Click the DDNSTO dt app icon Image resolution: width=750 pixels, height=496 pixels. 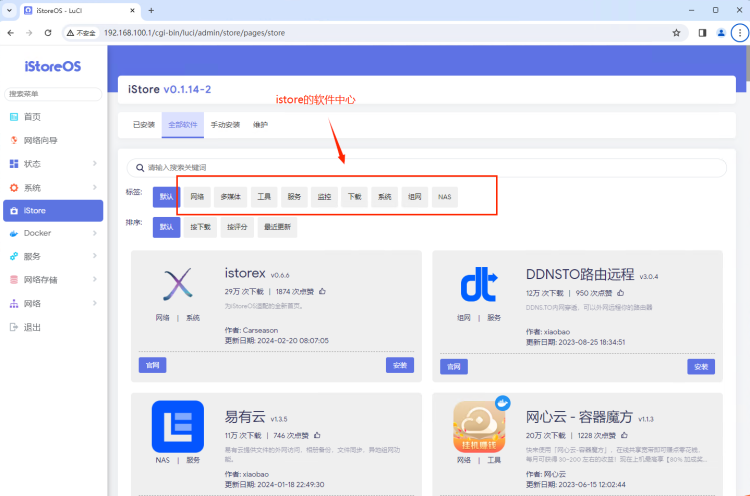point(479,284)
